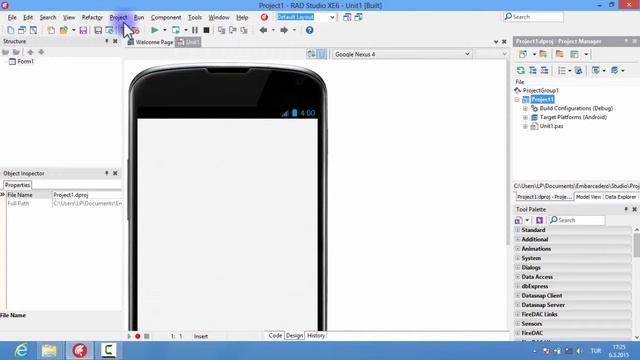The height and width of the screenshot is (360, 640).
Task: Click Expand All icon in Project Manager
Action: pos(533,71)
